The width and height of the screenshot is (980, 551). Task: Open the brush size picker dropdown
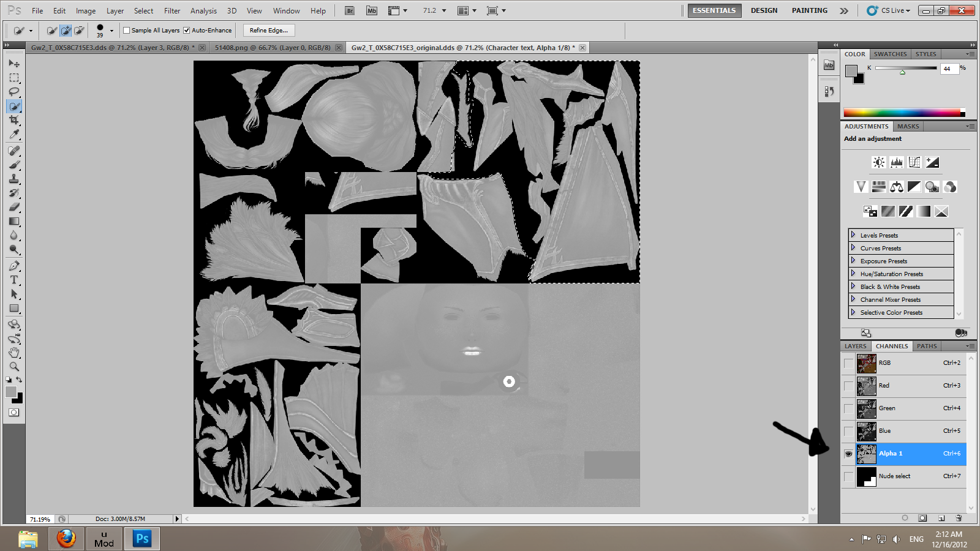pyautogui.click(x=111, y=31)
